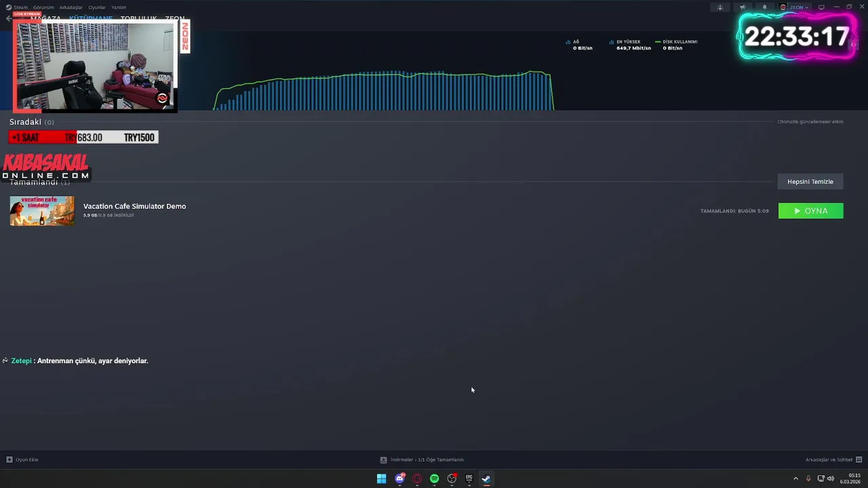Open Arkadaşlar ve Sohbet
This screenshot has width=868, height=488.
point(829,460)
